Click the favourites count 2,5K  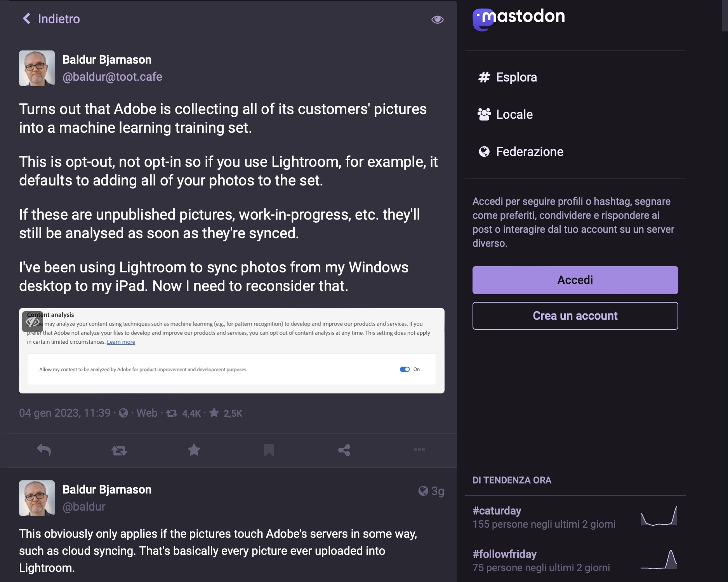[x=233, y=414]
